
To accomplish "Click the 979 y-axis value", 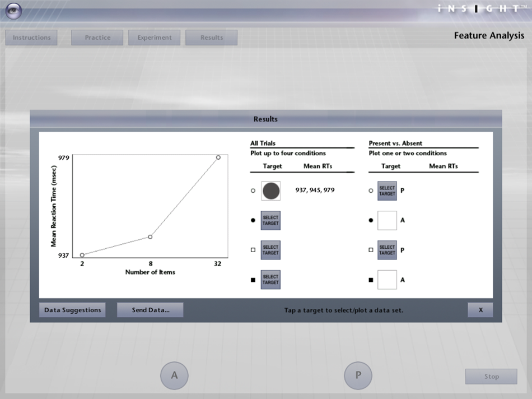I will (63, 158).
